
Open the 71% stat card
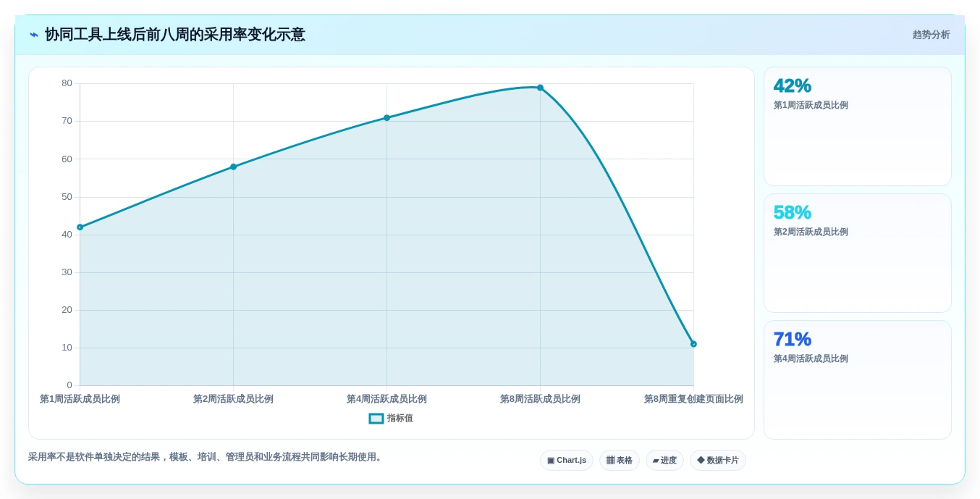tap(858, 380)
